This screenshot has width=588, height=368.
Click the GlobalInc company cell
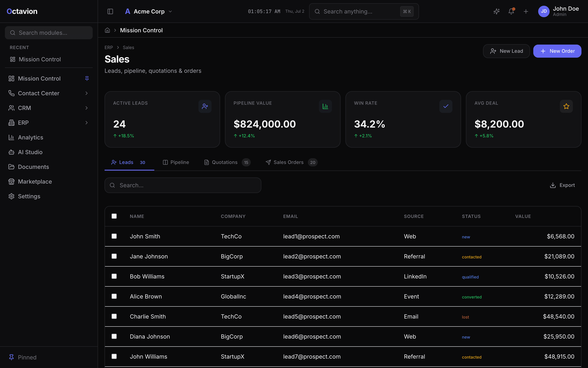233,296
